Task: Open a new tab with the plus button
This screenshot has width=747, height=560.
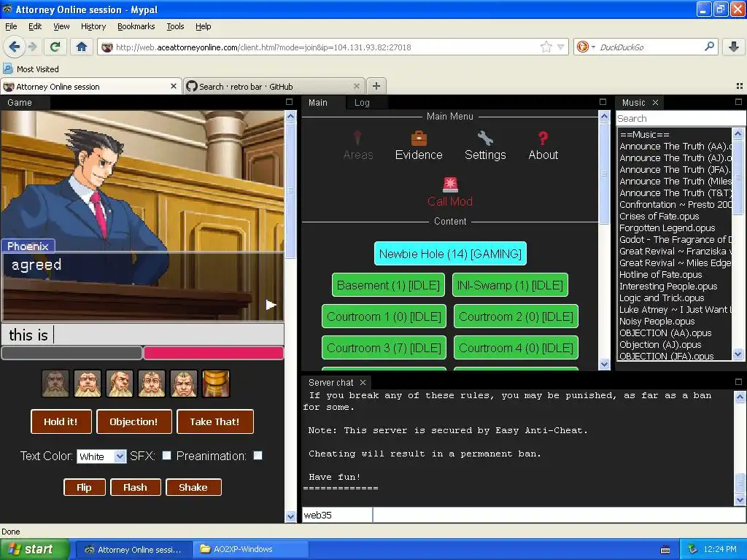Action: click(x=376, y=86)
